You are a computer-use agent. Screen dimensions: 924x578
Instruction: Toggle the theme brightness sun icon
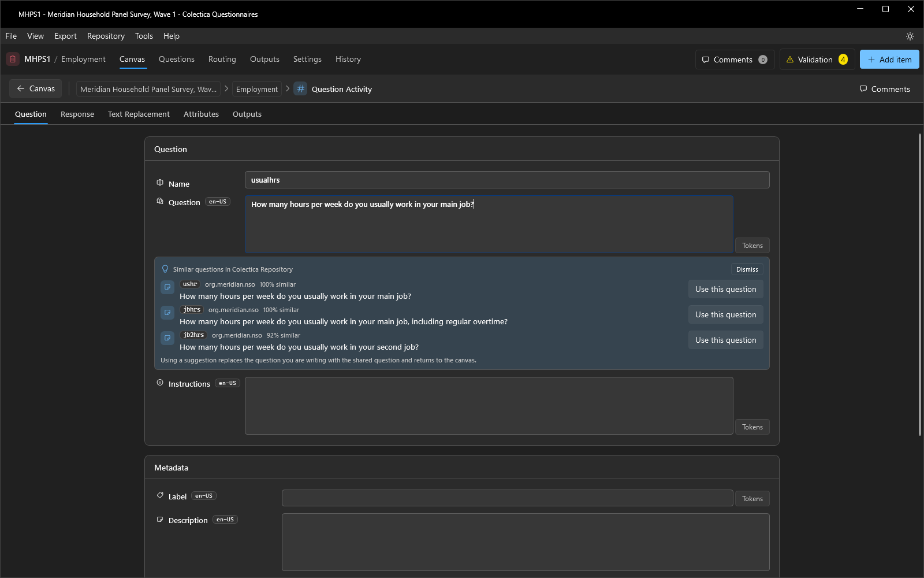pos(910,36)
